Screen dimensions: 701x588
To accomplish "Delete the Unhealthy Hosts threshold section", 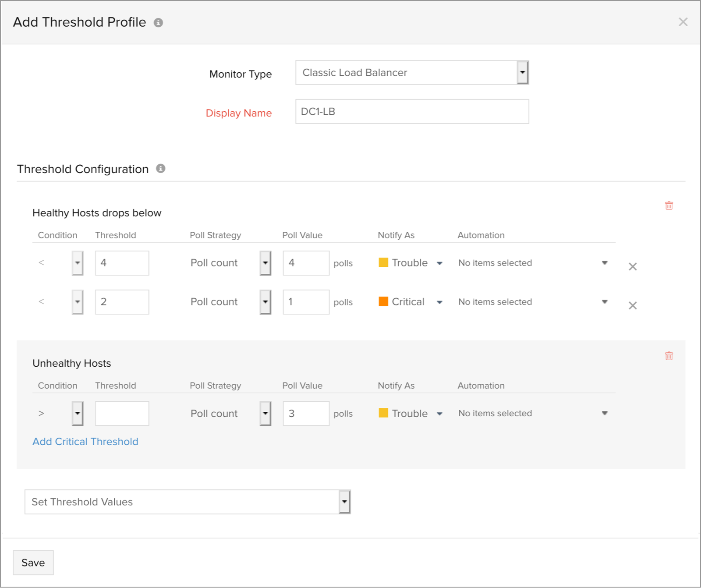I will tap(669, 356).
